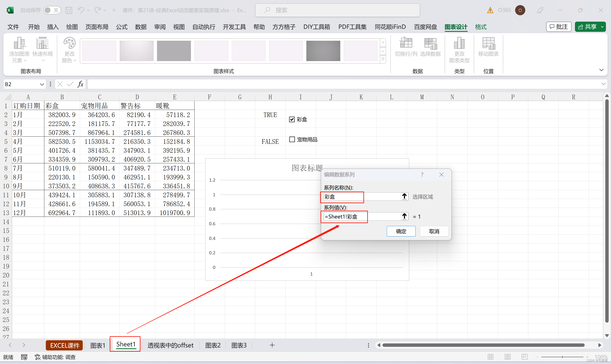Switch to the 透视表中的offset sheet tab
This screenshot has height=364, width=611.
pyautogui.click(x=171, y=345)
